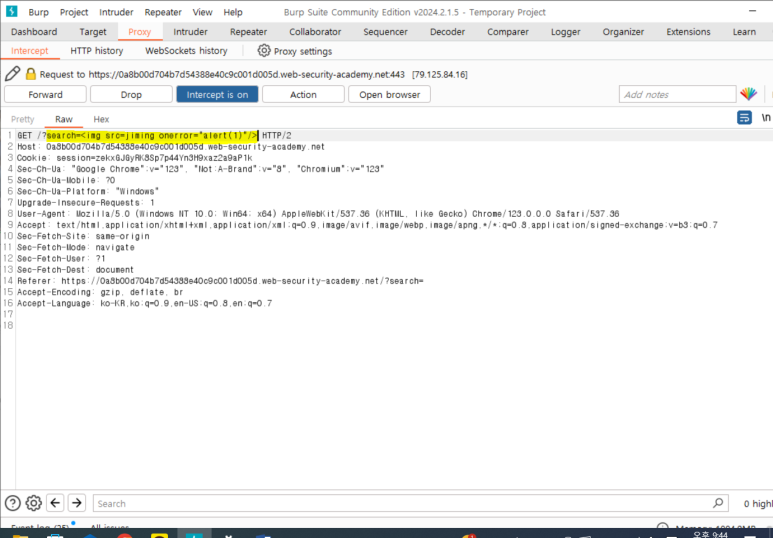Screen dimensions: 773x538
Task: Open the Help menu
Action: click(233, 12)
